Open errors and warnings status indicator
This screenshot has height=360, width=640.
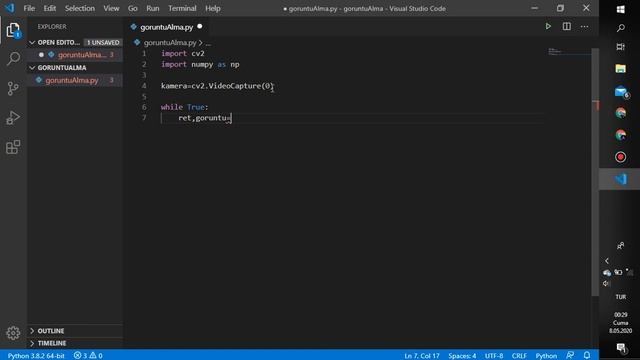click(x=88, y=356)
